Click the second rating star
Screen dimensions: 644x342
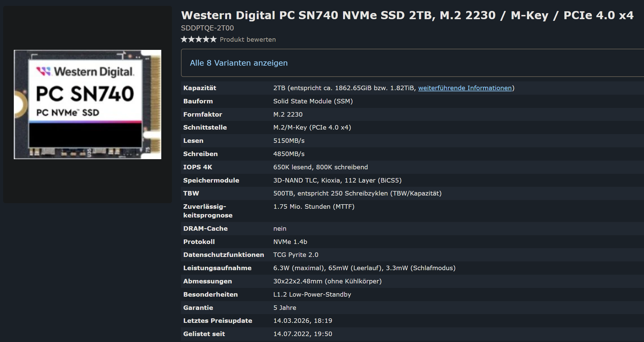coord(191,39)
